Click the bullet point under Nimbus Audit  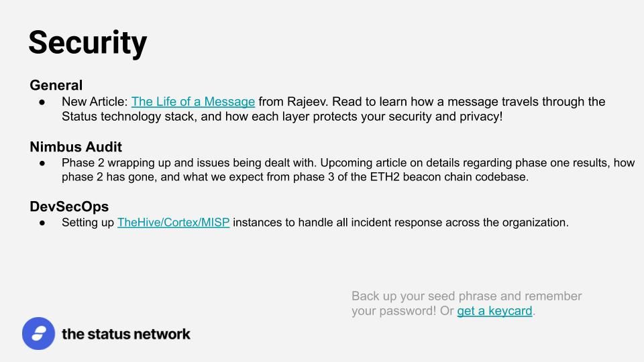42,163
